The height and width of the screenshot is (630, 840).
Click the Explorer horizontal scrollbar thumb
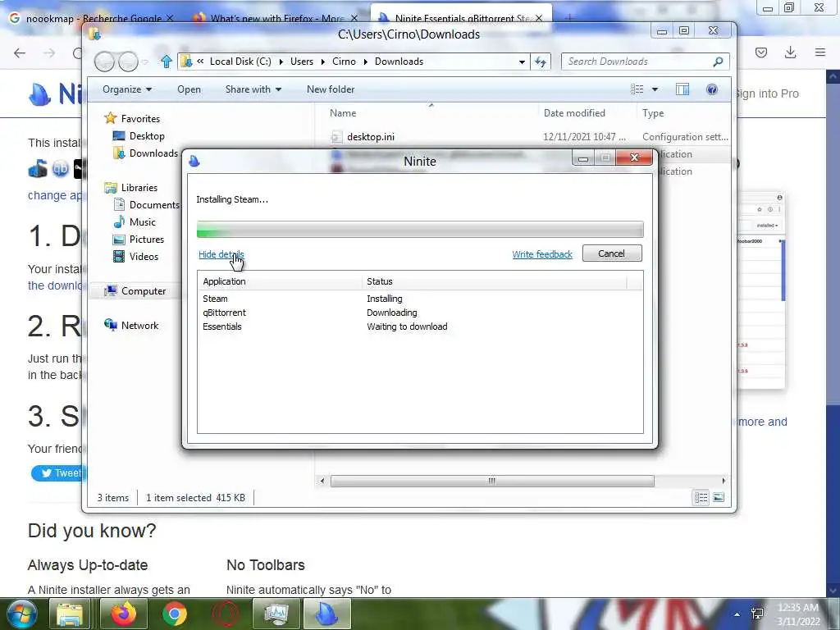click(492, 481)
